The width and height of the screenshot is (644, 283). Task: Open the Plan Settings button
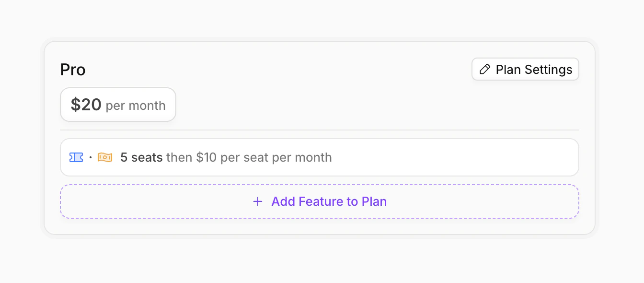pyautogui.click(x=525, y=70)
